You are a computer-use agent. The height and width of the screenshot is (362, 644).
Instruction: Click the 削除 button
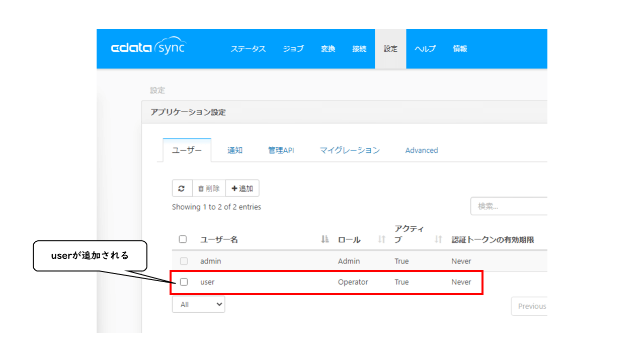209,189
